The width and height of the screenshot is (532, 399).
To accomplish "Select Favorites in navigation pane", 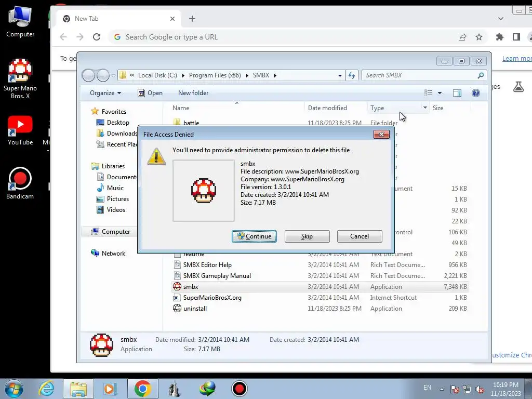I will point(114,112).
